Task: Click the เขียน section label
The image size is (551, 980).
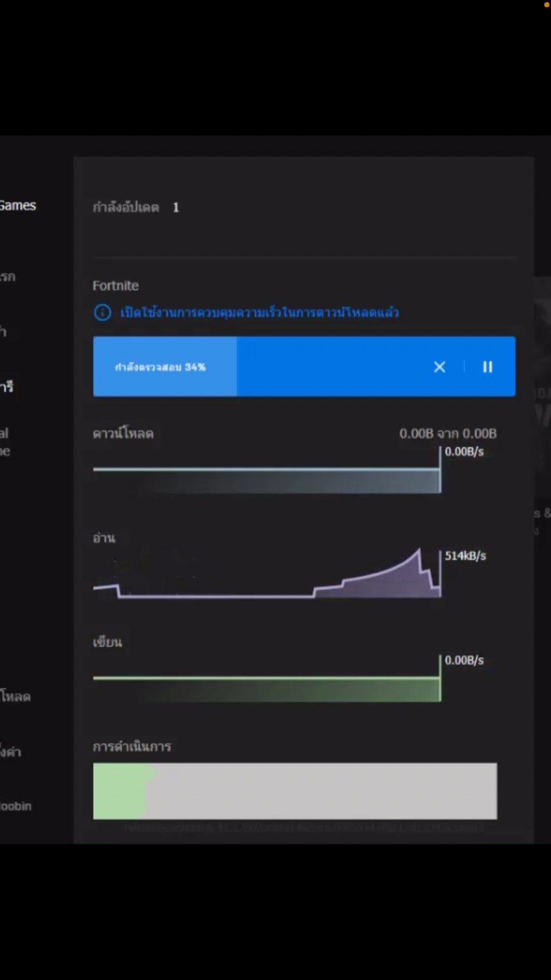Action: (107, 642)
